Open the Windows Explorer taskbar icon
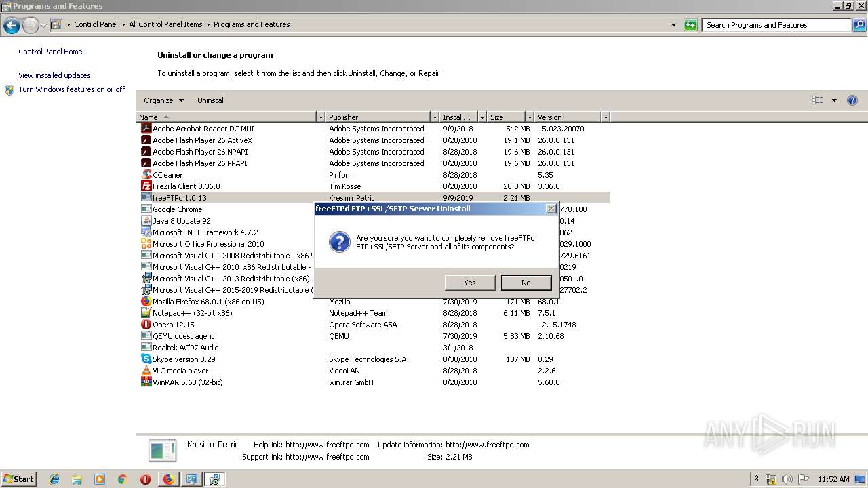 pos(77,479)
